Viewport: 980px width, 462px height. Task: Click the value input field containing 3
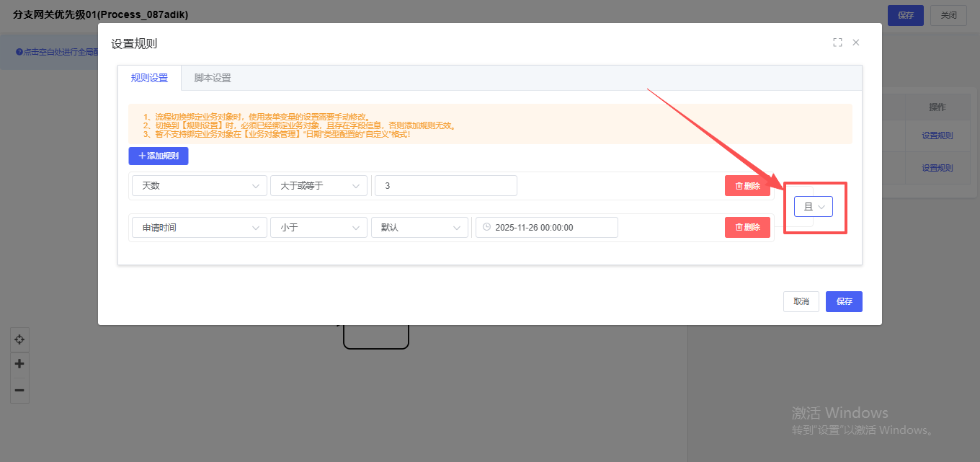[445, 186]
